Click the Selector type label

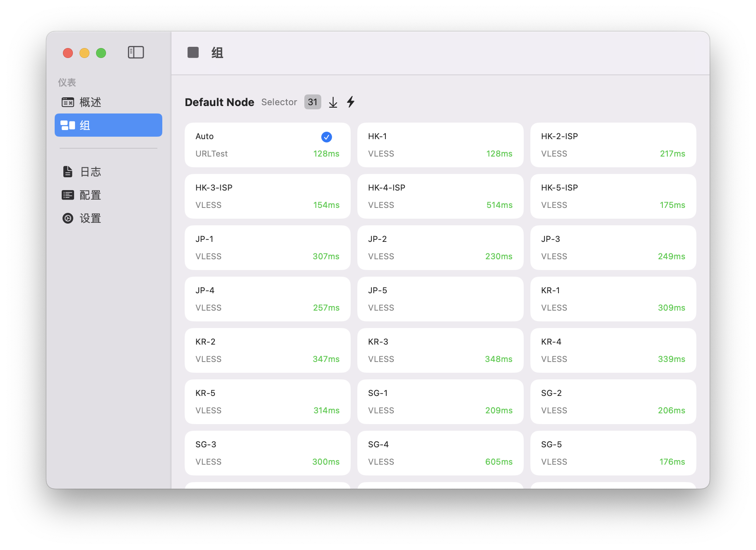279,102
